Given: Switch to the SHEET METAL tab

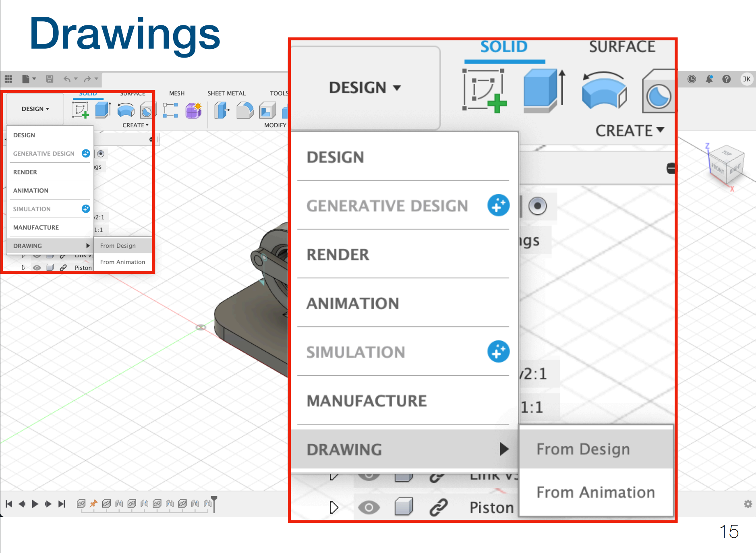Looking at the screenshot, I should (226, 93).
